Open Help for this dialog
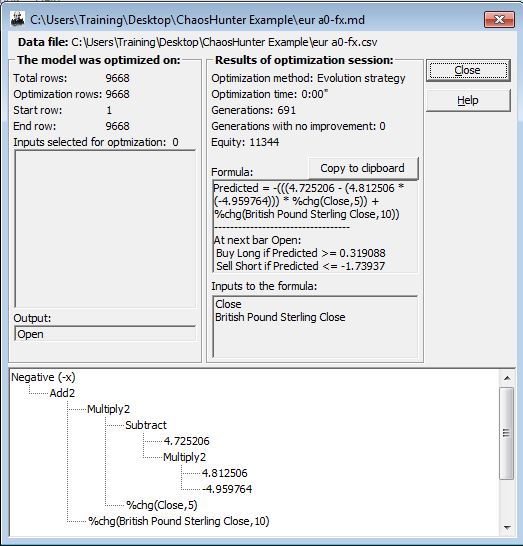523x546 pixels. point(468,101)
